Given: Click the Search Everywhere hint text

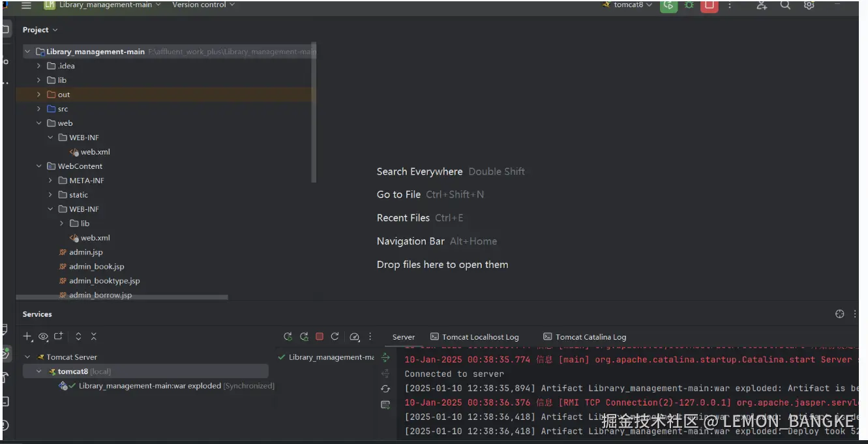Looking at the screenshot, I should point(419,171).
